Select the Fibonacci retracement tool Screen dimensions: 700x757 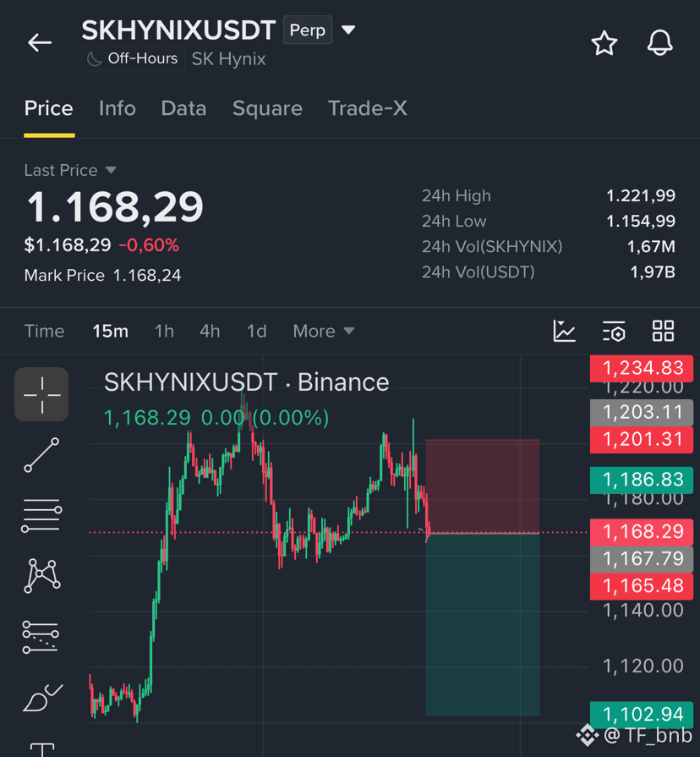(x=41, y=637)
